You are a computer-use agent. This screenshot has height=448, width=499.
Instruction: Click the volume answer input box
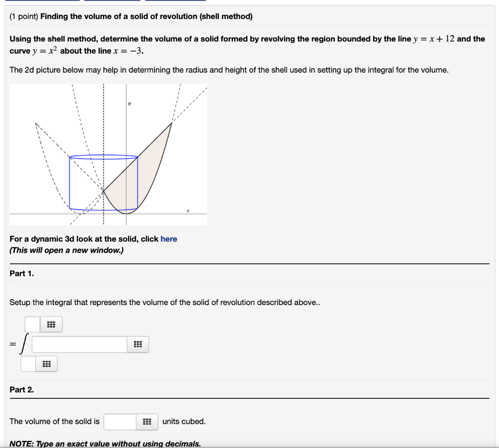click(x=119, y=421)
